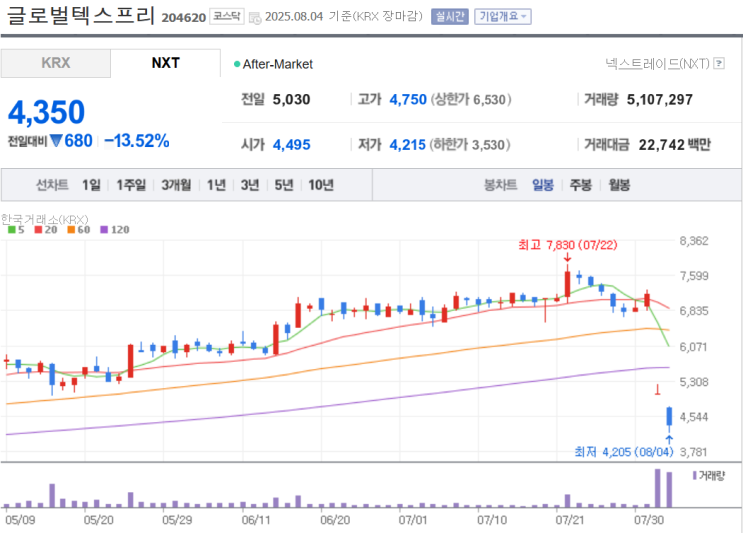Click the down triangle icon beside 680
The width and height of the screenshot is (743, 533).
pyautogui.click(x=56, y=141)
